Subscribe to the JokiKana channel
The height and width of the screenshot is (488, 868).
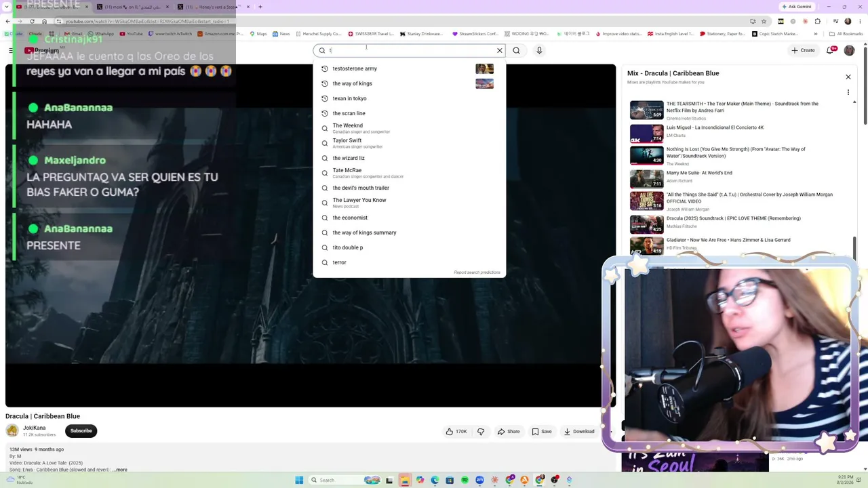[81, 431]
